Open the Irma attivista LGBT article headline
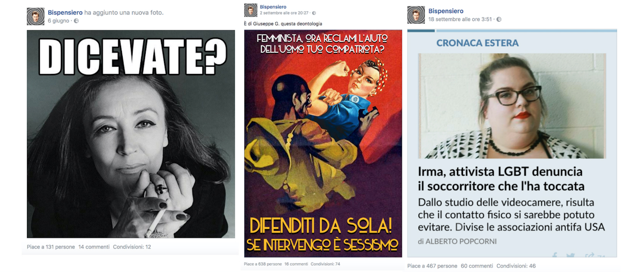The height and width of the screenshot is (272, 644). [x=501, y=179]
